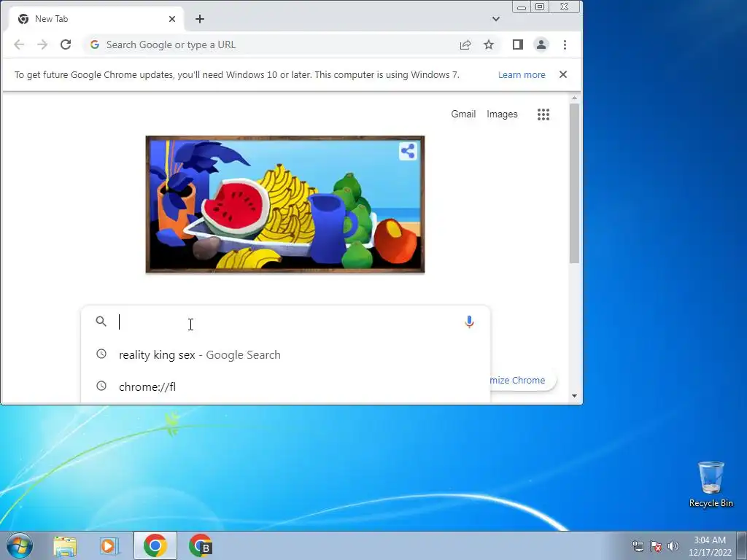This screenshot has height=560, width=747.
Task: Click the Customize Chrome button
Action: pos(522,380)
